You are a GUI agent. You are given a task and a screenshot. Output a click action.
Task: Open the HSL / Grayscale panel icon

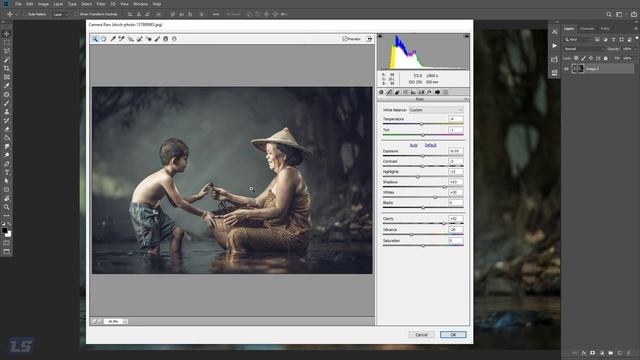pos(405,92)
